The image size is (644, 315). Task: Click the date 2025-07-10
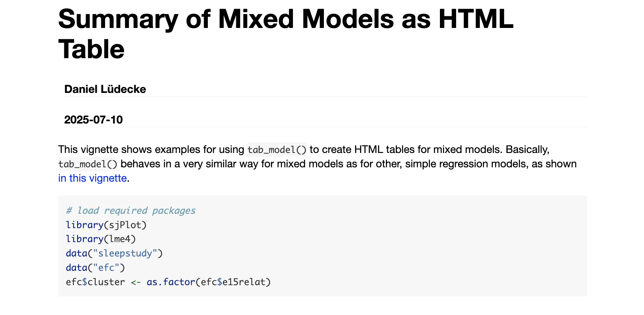(x=93, y=120)
